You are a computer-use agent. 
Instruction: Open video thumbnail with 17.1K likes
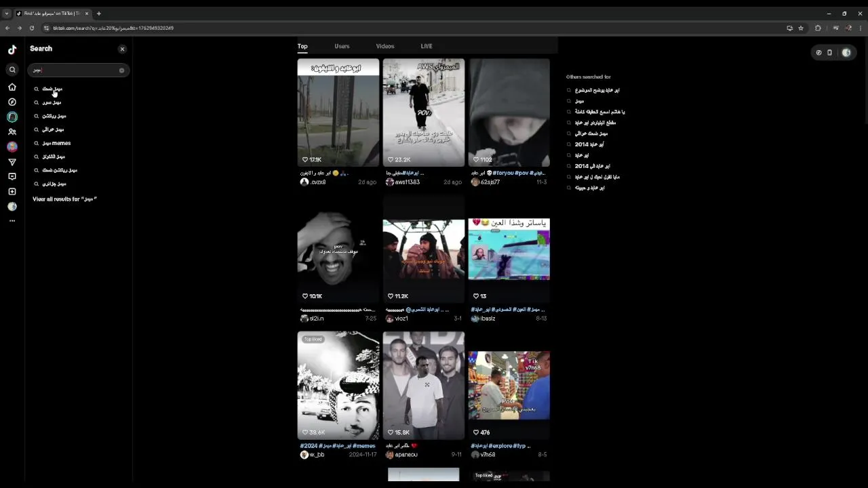[x=338, y=113]
